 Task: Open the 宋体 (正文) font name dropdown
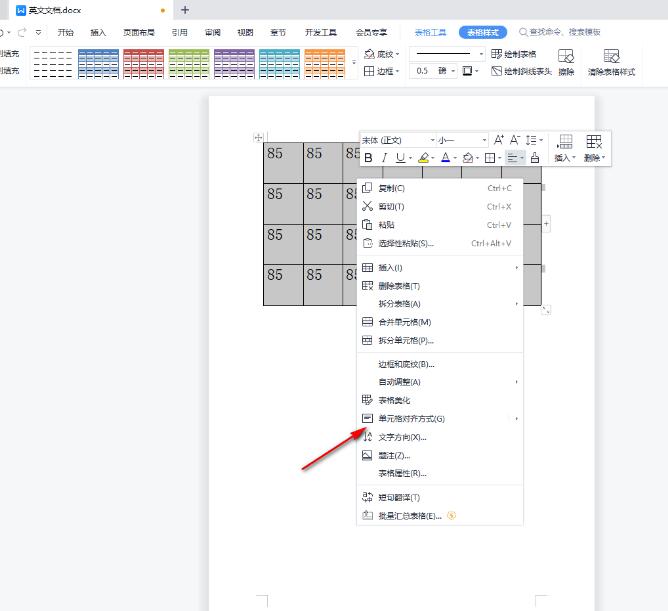pyautogui.click(x=432, y=140)
